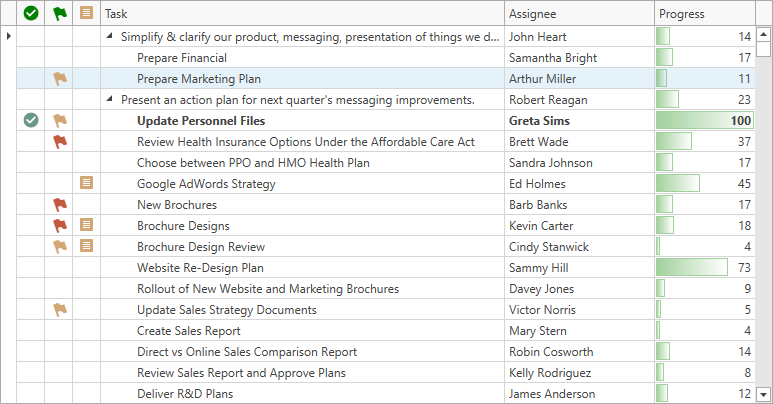Toggle the completion cell for Prepare Financial
Screen dimensions: 773x404
(x=31, y=58)
